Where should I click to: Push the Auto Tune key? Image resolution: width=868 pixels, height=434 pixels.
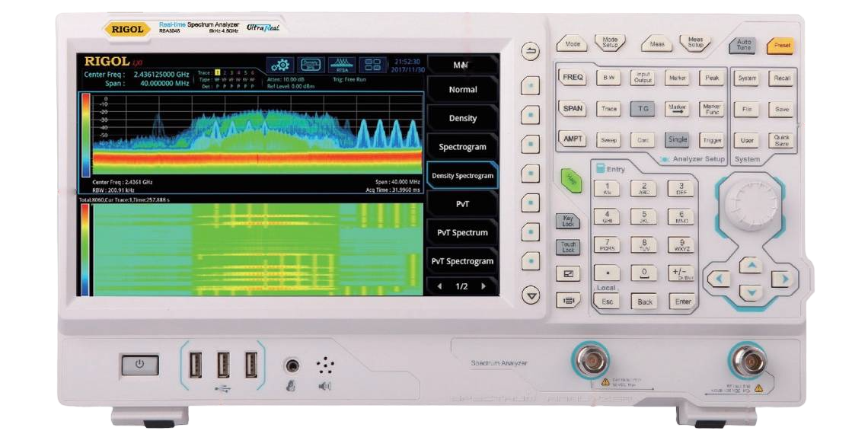pyautogui.click(x=743, y=45)
